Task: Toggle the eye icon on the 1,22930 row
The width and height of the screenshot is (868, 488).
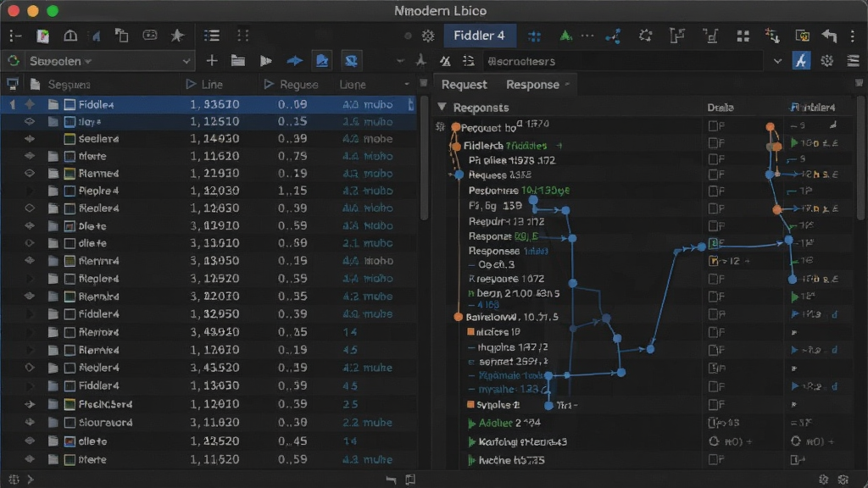Action: click(30, 173)
